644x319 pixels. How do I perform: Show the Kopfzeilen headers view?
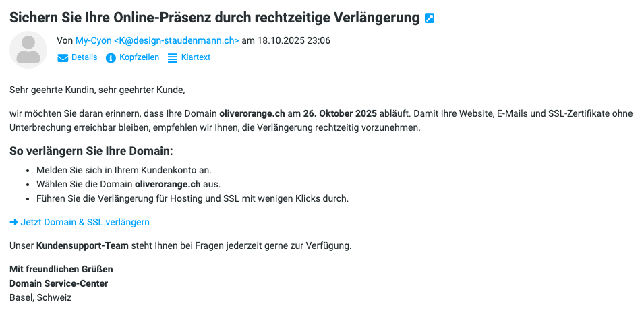139,57
